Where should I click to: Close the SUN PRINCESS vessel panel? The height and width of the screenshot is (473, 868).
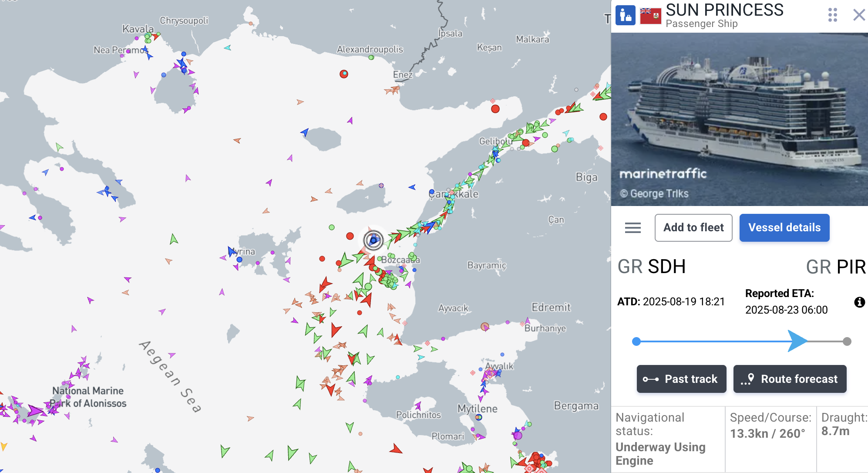(x=859, y=15)
